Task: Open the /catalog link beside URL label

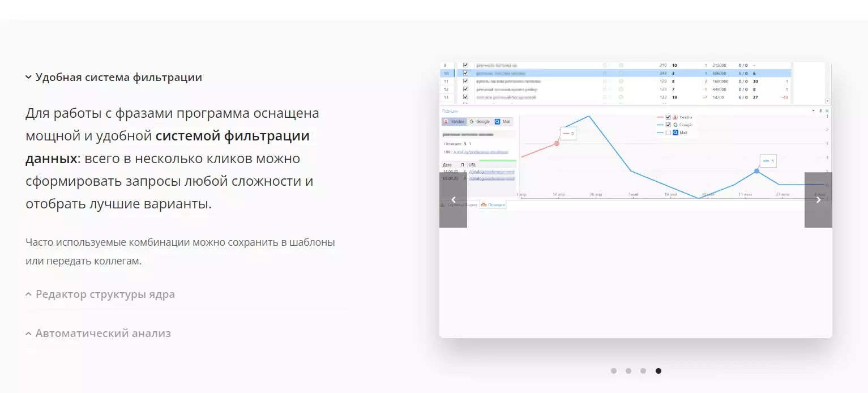Action: coord(481,152)
